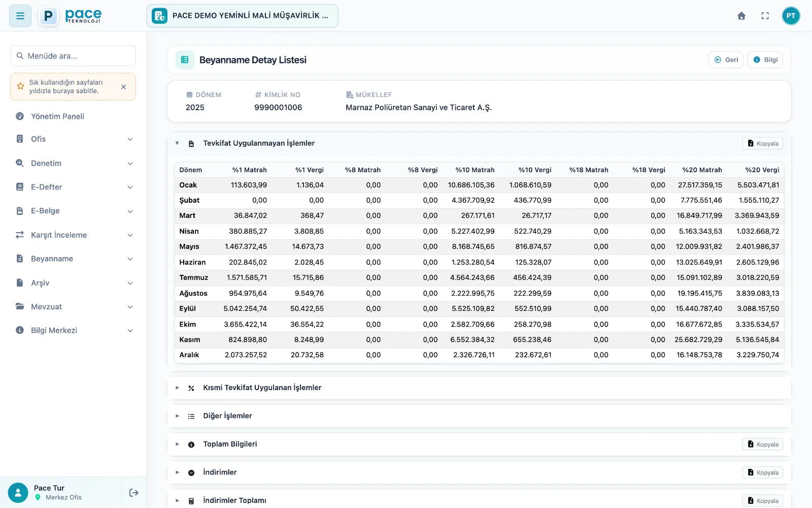Image resolution: width=812 pixels, height=508 pixels.
Task: Select the Haziran row label
Action: (x=192, y=262)
